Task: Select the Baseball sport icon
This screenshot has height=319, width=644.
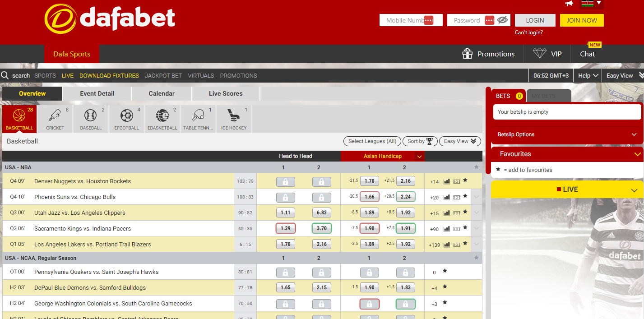Action: coord(91,119)
